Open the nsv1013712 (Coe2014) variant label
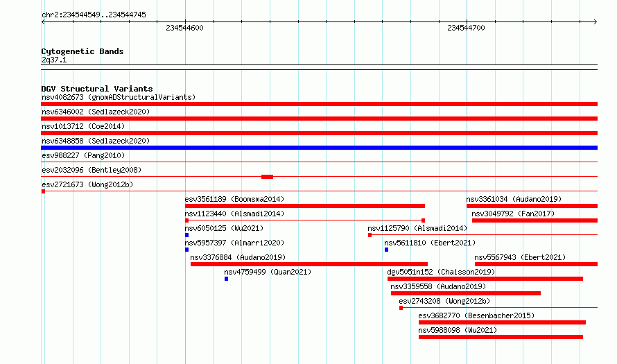Image resolution: width=617 pixels, height=364 pixels. coord(83,126)
